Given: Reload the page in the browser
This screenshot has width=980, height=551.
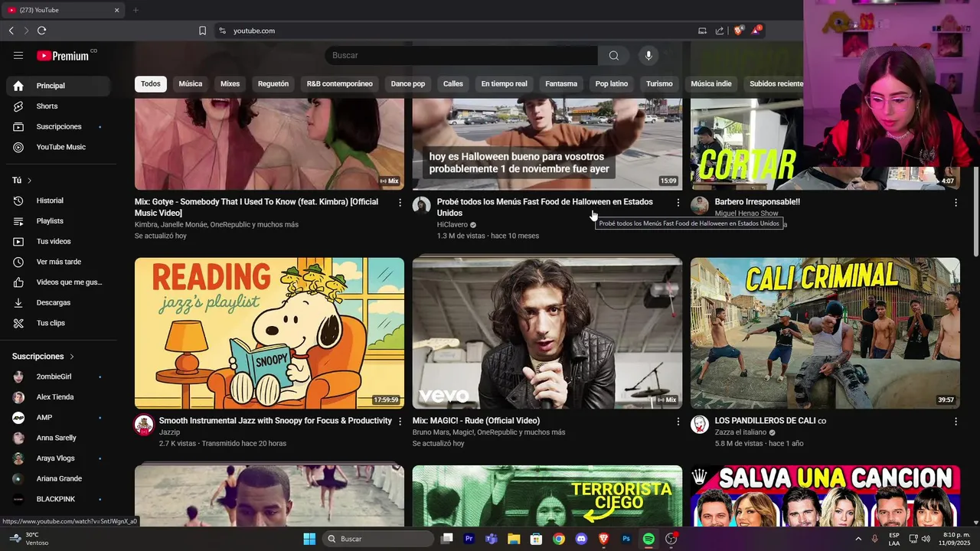Looking at the screenshot, I should click(41, 31).
